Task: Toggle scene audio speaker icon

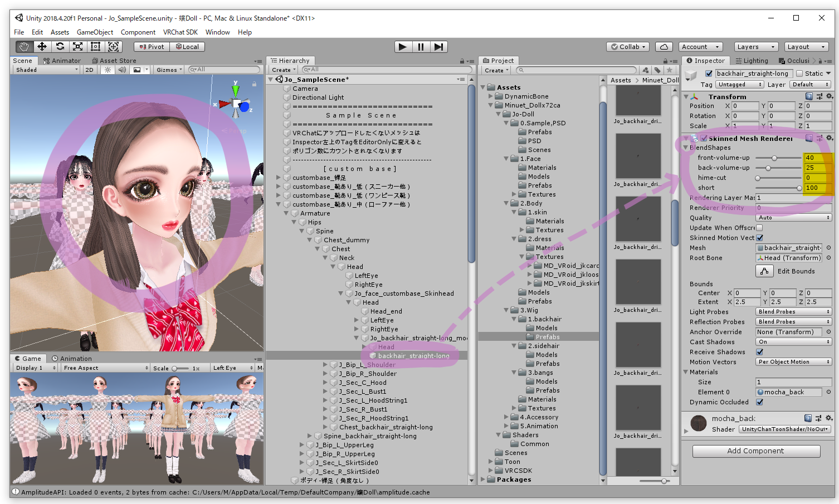Action: pyautogui.click(x=122, y=70)
